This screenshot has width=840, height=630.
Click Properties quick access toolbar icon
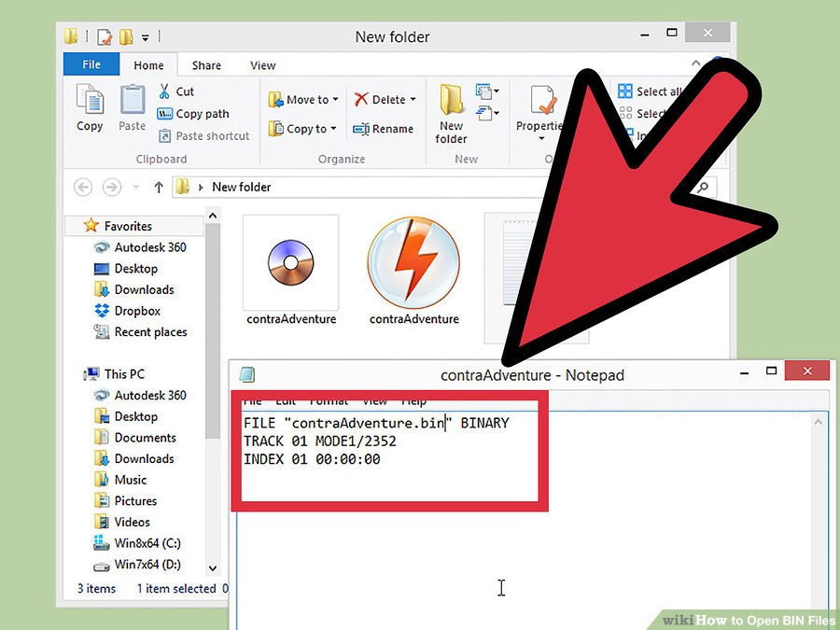point(105,37)
